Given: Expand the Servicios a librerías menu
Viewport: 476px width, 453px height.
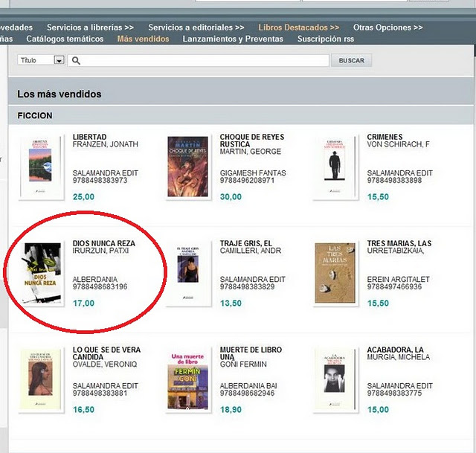Looking at the screenshot, I should pos(90,28).
